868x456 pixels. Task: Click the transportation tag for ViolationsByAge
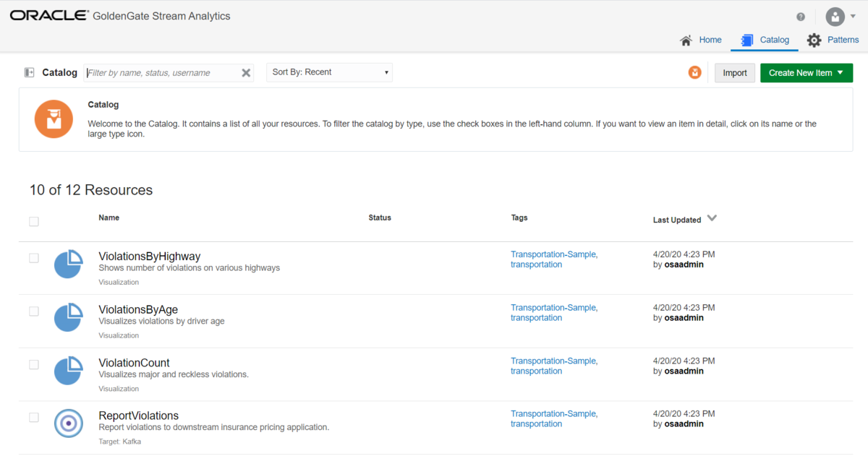536,318
